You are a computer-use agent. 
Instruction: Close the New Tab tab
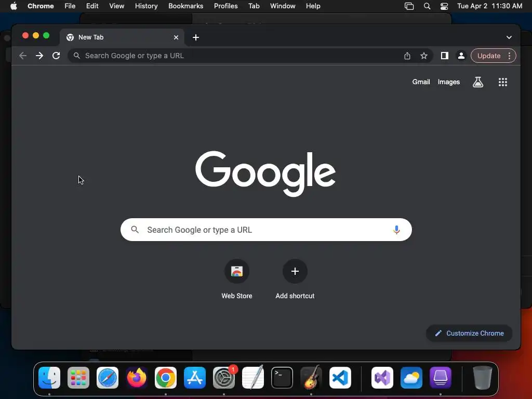click(176, 37)
